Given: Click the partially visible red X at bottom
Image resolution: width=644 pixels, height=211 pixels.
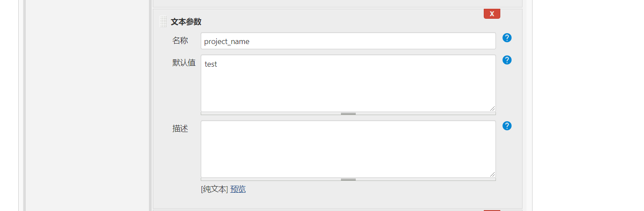Looking at the screenshot, I should (x=492, y=210).
